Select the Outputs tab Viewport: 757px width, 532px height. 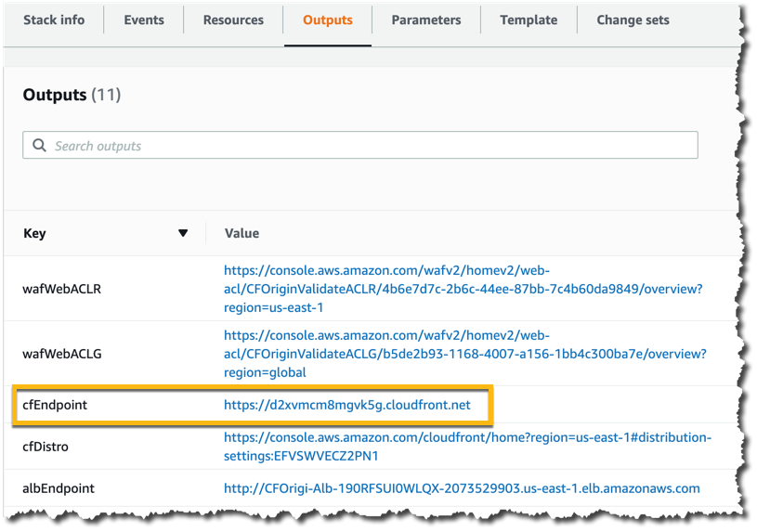pyautogui.click(x=328, y=20)
